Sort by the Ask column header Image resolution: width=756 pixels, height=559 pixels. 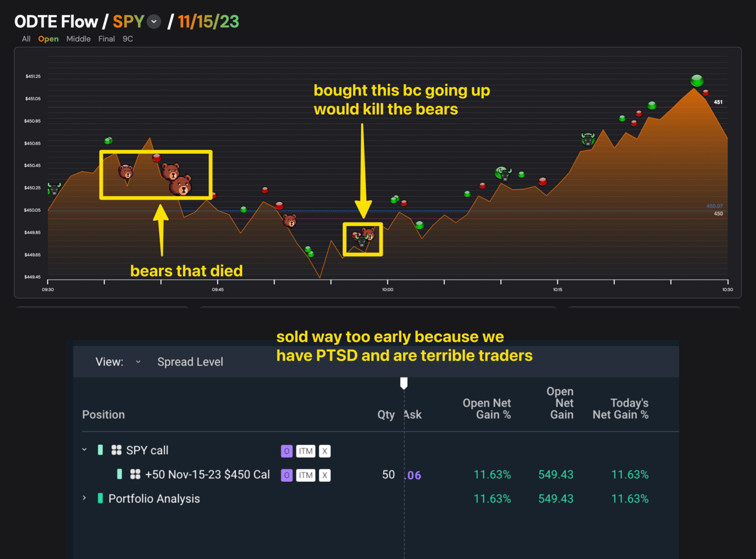pyautogui.click(x=413, y=414)
